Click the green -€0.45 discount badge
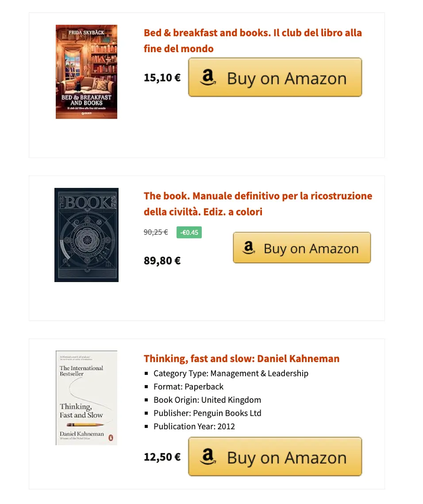This screenshot has width=423, height=504. click(189, 232)
